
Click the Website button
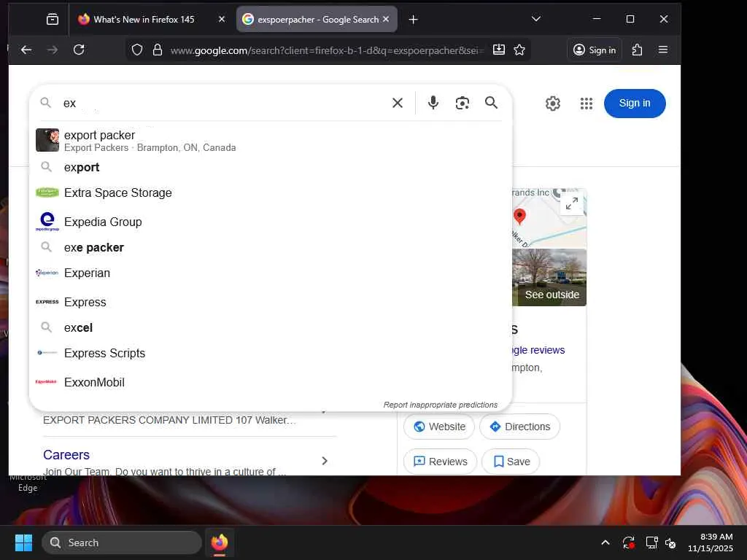click(x=438, y=427)
